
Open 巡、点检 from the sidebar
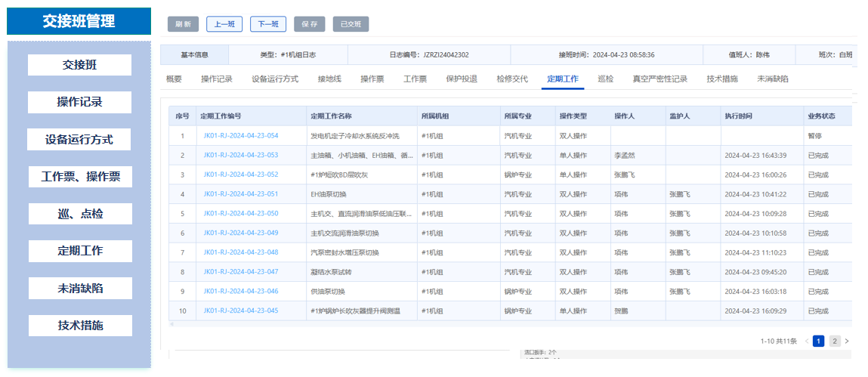pyautogui.click(x=79, y=214)
